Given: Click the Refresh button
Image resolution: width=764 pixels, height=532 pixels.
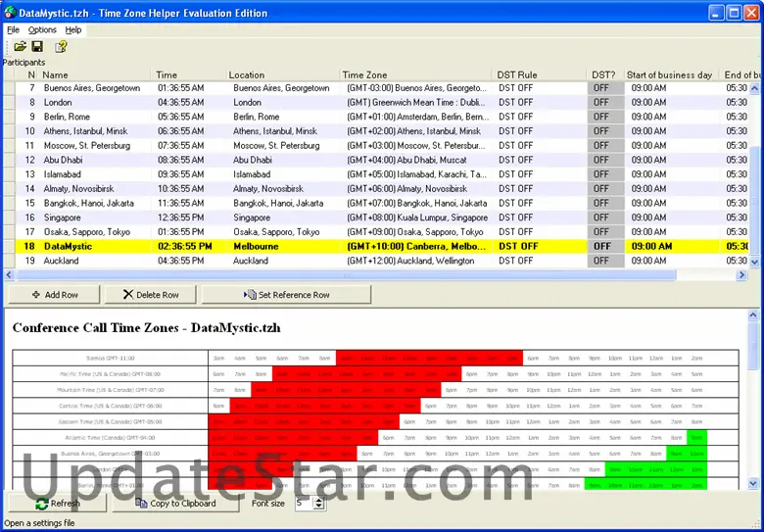Looking at the screenshot, I should pyautogui.click(x=58, y=504).
